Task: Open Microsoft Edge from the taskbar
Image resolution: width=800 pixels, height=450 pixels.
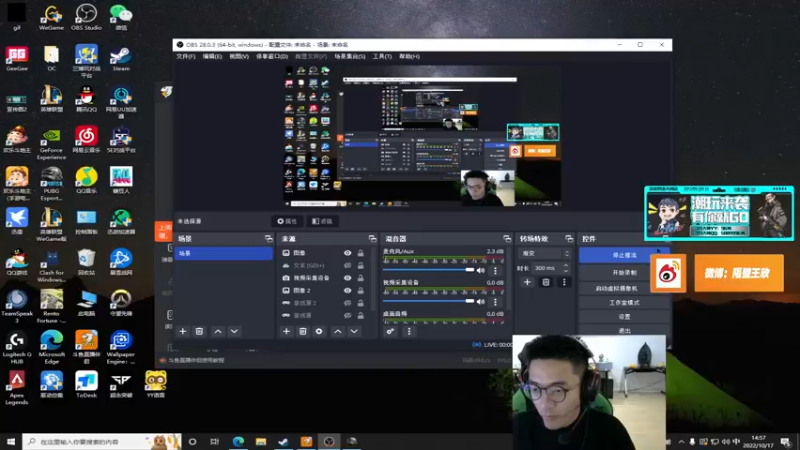Action: (238, 441)
